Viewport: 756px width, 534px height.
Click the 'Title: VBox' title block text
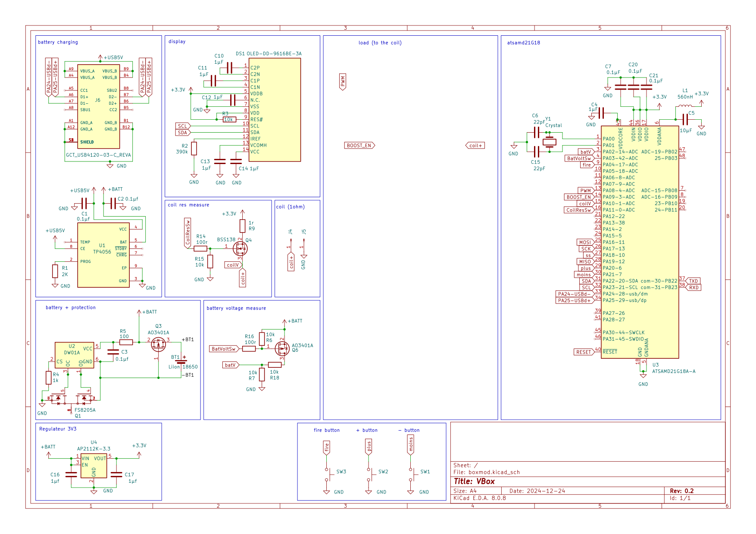tap(474, 481)
